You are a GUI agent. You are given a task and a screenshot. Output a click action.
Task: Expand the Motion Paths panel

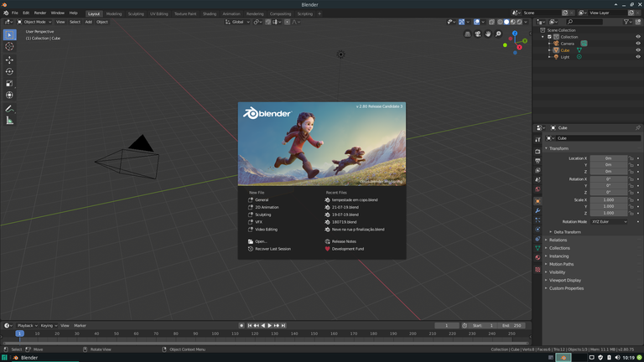562,264
